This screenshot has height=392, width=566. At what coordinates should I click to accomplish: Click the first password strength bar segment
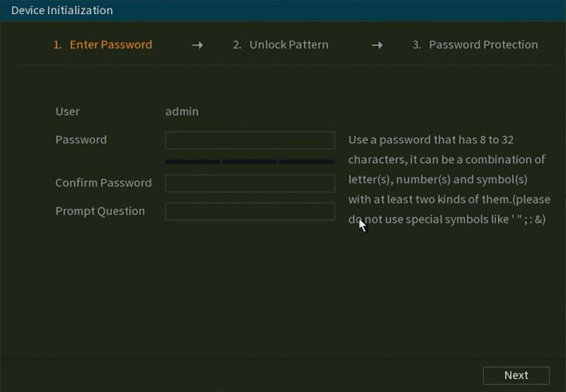pyautogui.click(x=192, y=162)
